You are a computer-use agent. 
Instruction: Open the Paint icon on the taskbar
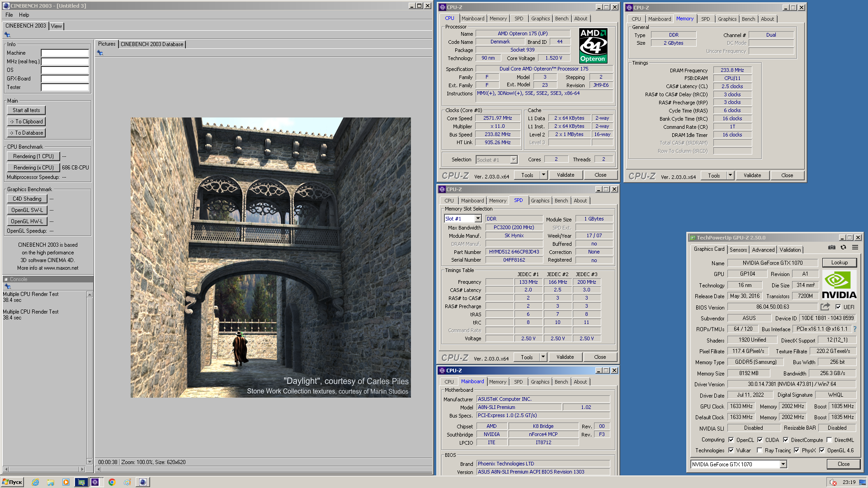(127, 482)
